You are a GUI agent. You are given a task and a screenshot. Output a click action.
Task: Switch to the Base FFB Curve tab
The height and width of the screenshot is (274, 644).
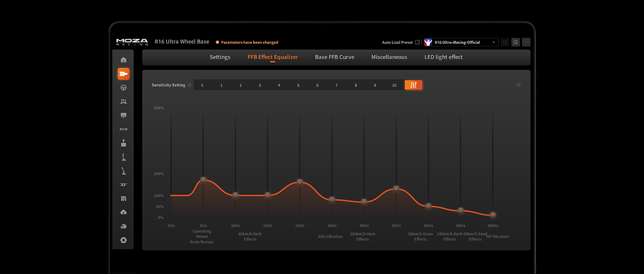coord(334,57)
